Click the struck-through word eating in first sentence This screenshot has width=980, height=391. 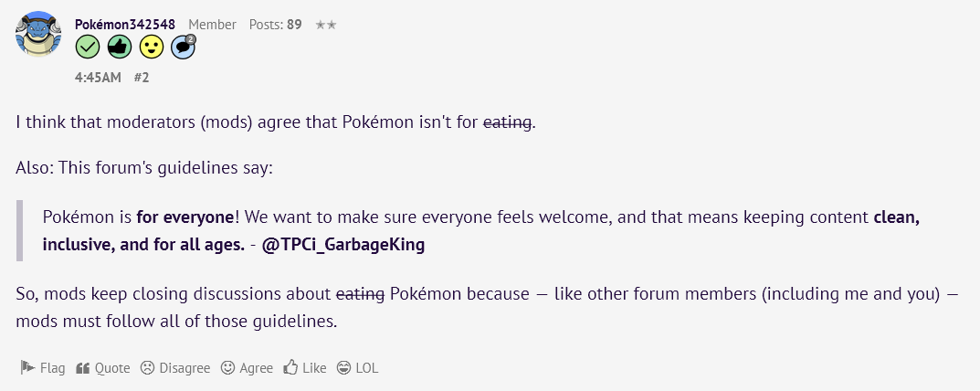tap(508, 122)
